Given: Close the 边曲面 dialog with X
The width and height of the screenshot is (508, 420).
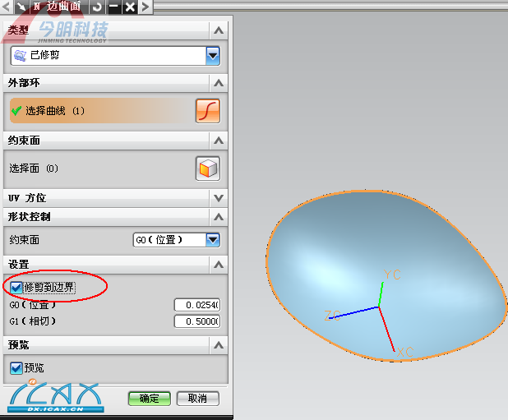Looking at the screenshot, I should point(130,7).
